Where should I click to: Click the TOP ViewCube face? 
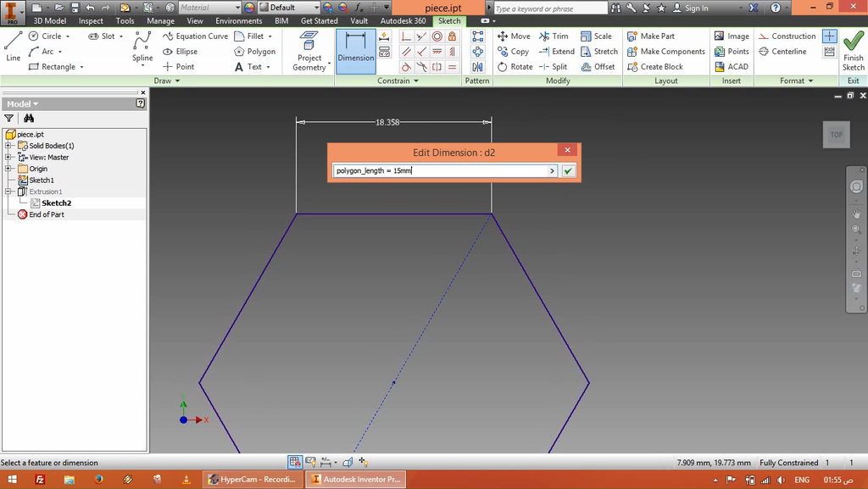click(x=836, y=135)
